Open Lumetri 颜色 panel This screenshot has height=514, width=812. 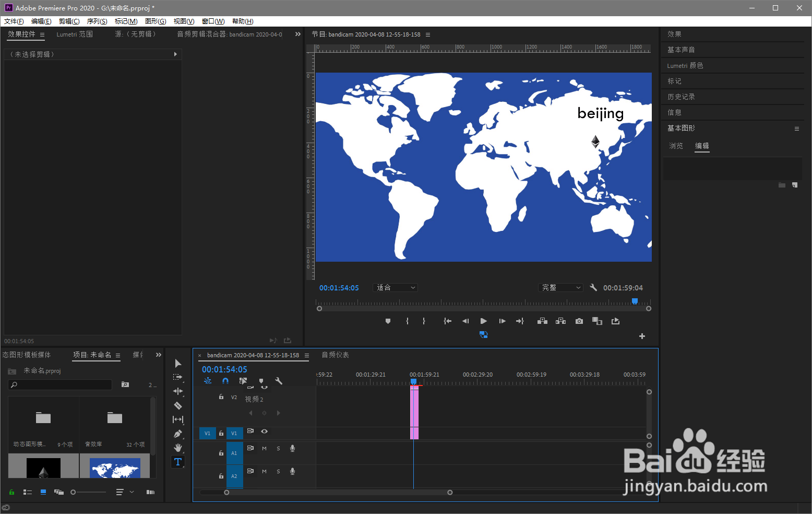click(685, 65)
